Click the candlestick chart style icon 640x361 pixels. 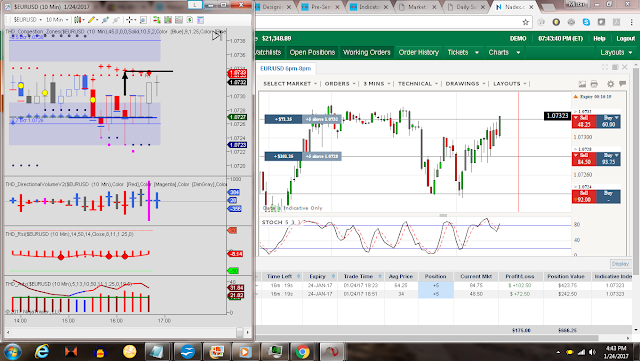[x=77, y=20]
